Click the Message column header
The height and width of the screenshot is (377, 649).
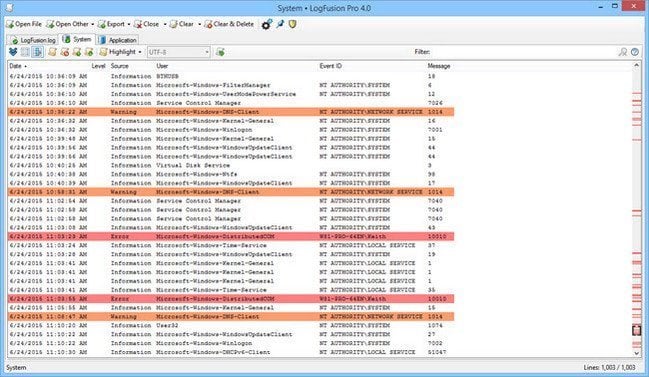pos(439,66)
